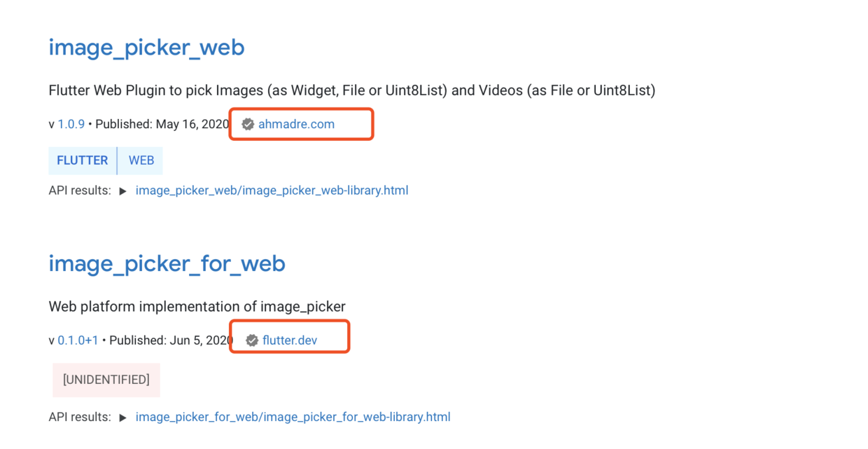Screen dimensions: 868x449
Task: Open version 0.1.0+1 link
Action: [x=78, y=340]
